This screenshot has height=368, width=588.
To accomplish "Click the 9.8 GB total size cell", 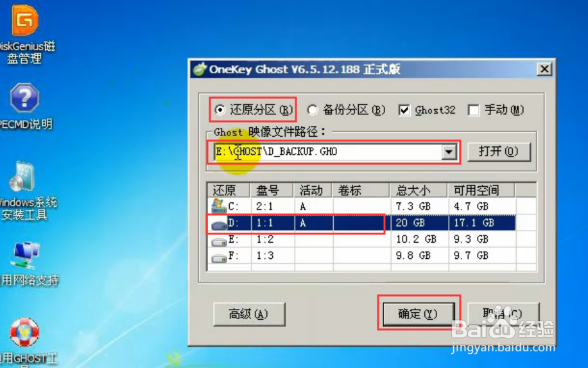I will 413,256.
